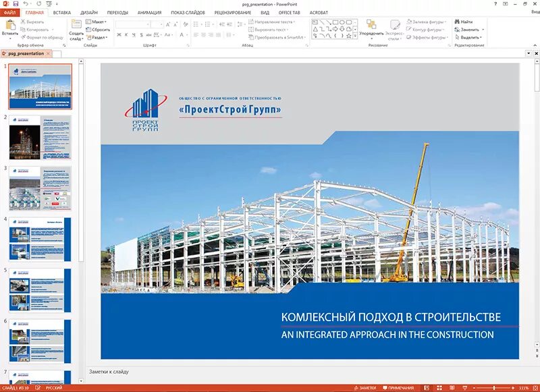Close the psg_prezentation document tab

click(48, 54)
